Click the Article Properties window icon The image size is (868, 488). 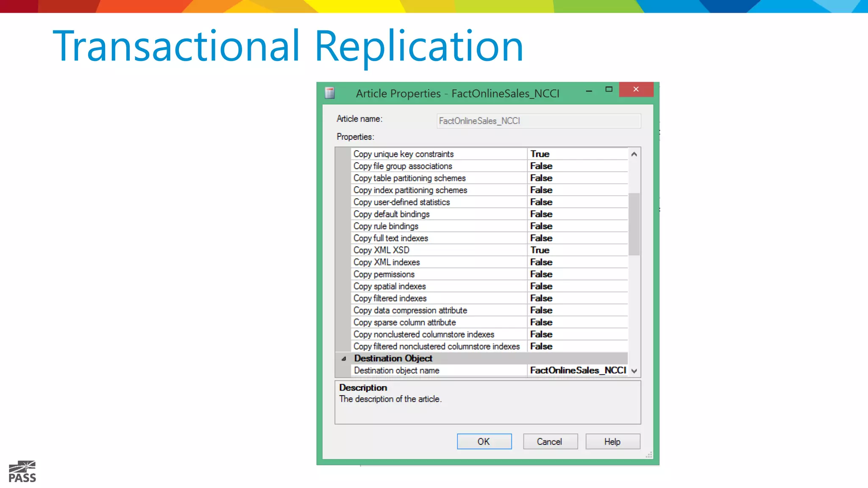(x=330, y=93)
